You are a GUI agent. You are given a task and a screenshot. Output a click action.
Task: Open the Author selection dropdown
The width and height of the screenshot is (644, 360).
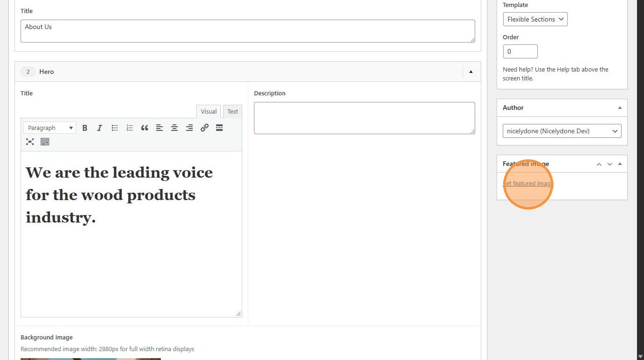[x=562, y=131]
